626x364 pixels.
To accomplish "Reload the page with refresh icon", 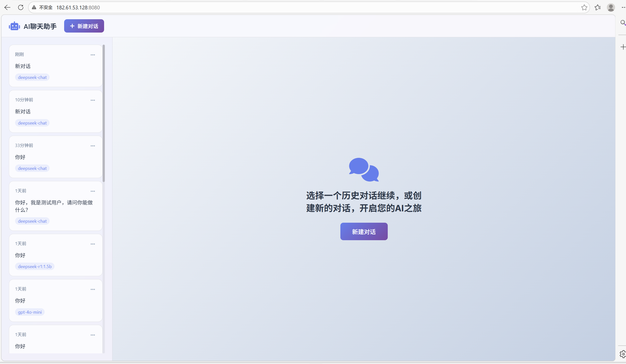I will [x=21, y=7].
